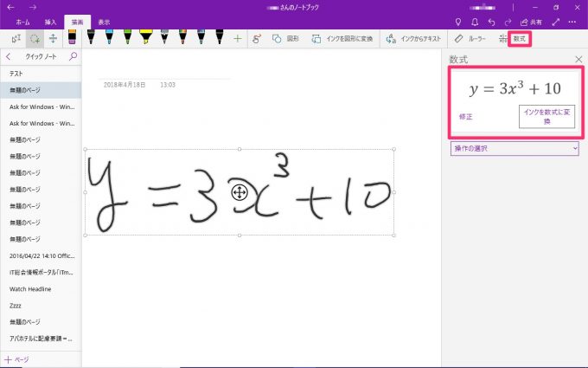Click the y = 3x³ + 10 equation preview
Viewport: 588px width, 368px height.
point(515,88)
